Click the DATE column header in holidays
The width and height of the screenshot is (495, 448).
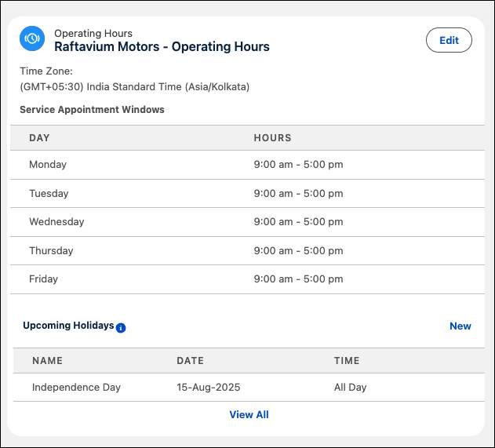click(190, 361)
